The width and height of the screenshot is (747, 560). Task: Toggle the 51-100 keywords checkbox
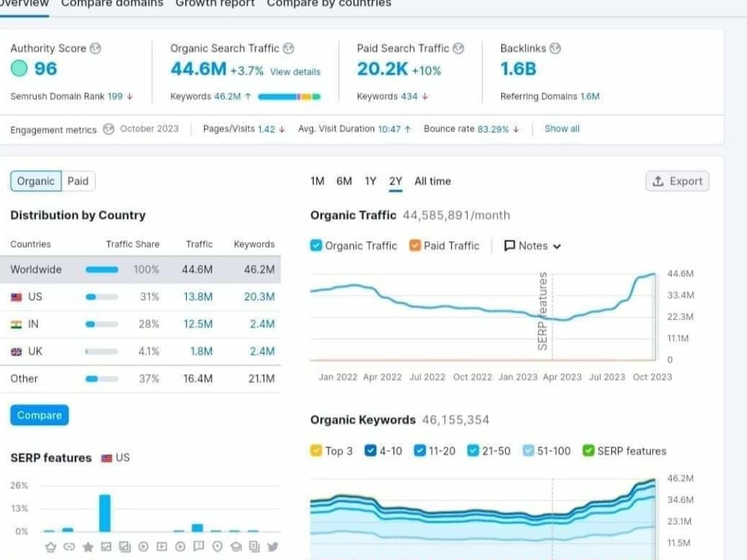(528, 450)
